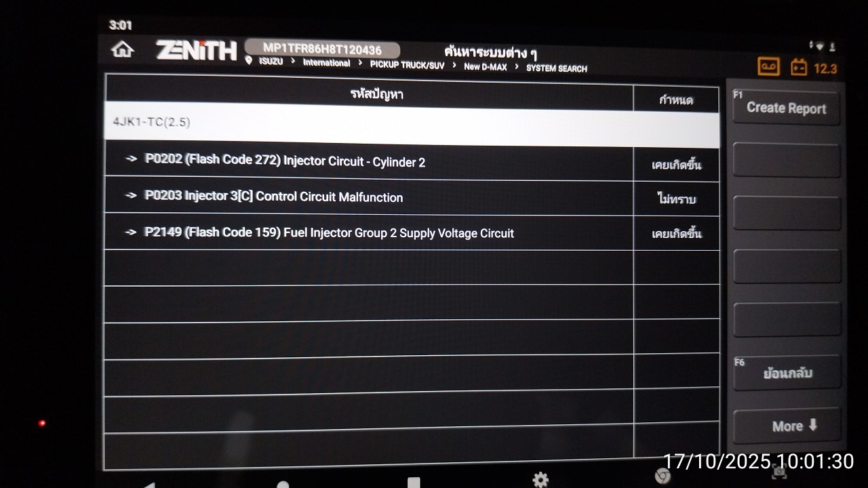Viewport: 868px width, 488px height.
Task: Select New D-MAX in breadcrumb path
Action: pos(485,67)
